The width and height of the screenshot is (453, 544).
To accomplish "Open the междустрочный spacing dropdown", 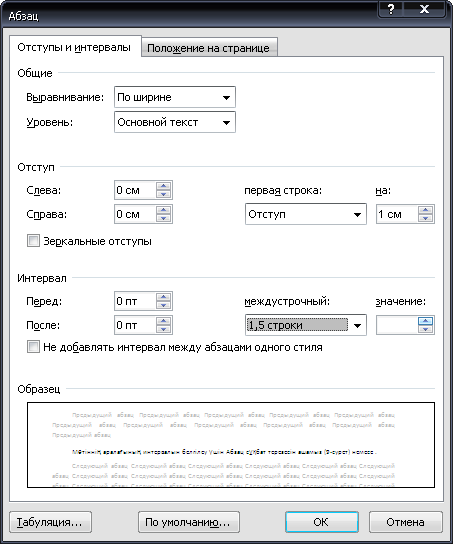I will 306,325.
